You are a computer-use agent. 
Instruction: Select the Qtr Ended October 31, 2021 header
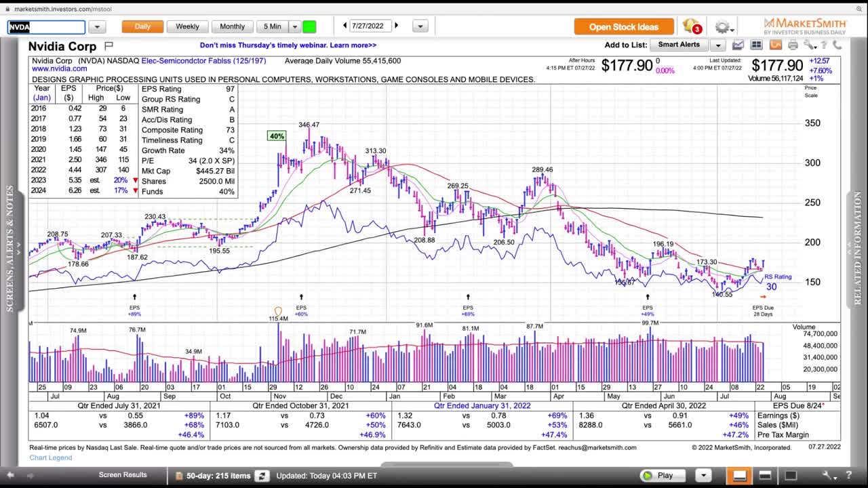301,405
